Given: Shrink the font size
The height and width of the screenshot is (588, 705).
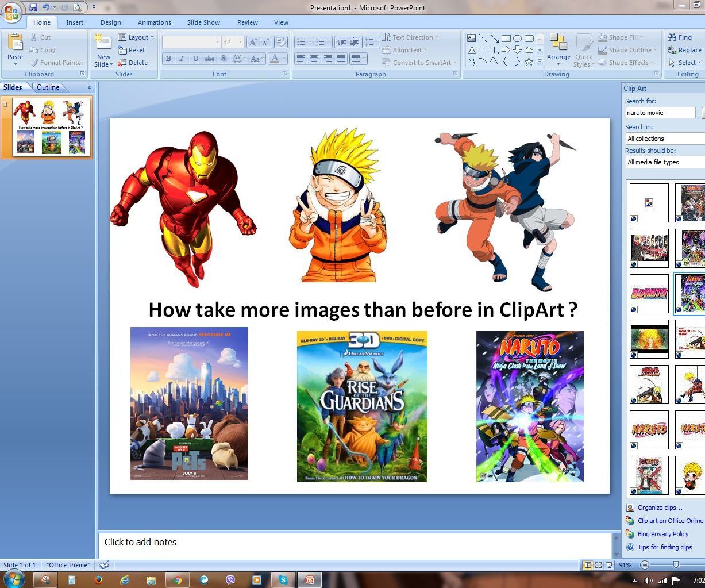Looking at the screenshot, I should [x=266, y=42].
